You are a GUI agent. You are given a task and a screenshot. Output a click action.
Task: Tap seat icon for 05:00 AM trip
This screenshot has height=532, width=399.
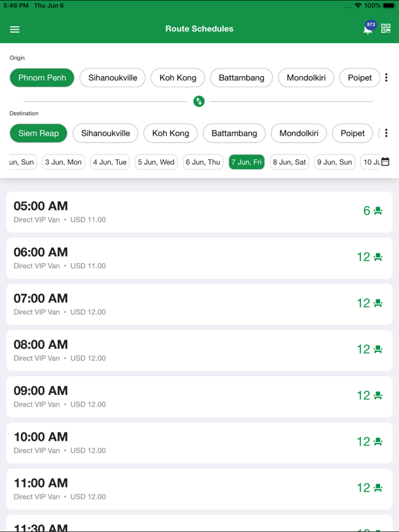coord(378,211)
